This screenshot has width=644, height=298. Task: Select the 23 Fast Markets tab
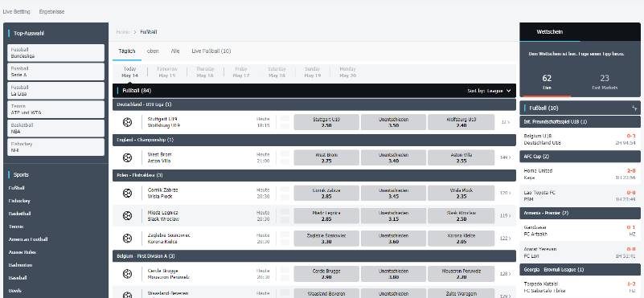pyautogui.click(x=605, y=82)
